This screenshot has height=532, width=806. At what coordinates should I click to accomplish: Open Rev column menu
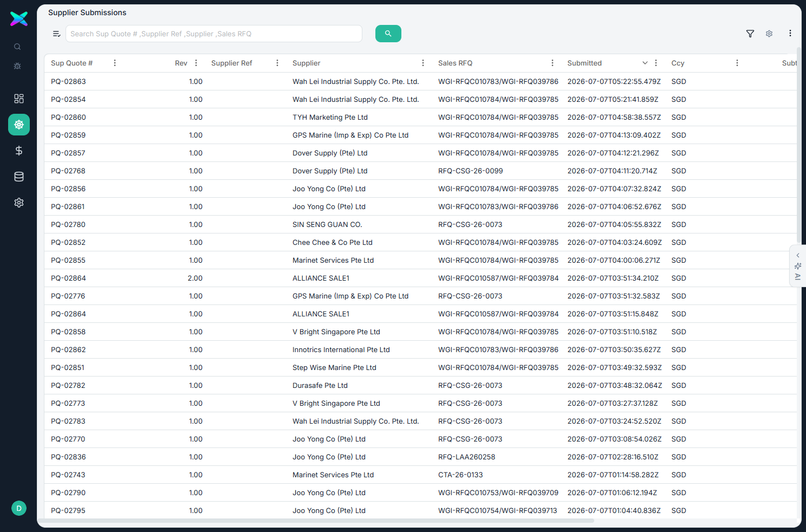coord(196,63)
